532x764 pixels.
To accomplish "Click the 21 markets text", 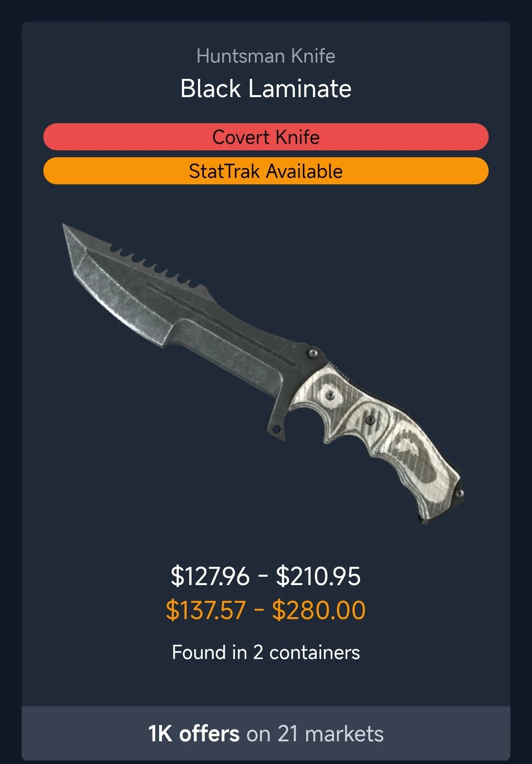I will [x=331, y=733].
